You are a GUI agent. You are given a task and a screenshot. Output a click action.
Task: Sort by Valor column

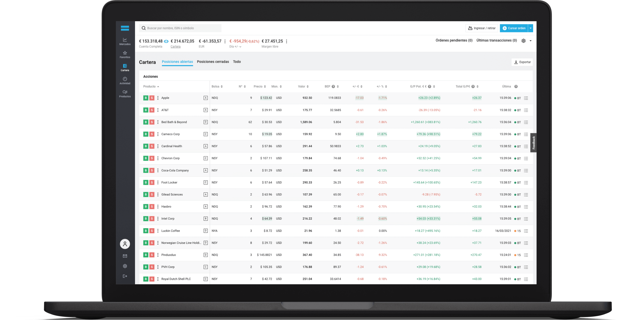coord(303,87)
